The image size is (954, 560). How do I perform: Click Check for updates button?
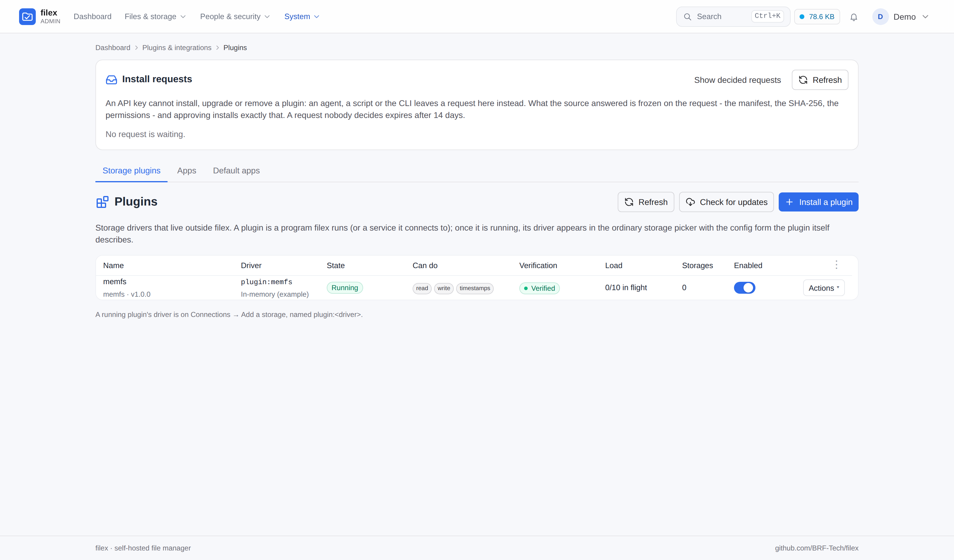pos(726,202)
